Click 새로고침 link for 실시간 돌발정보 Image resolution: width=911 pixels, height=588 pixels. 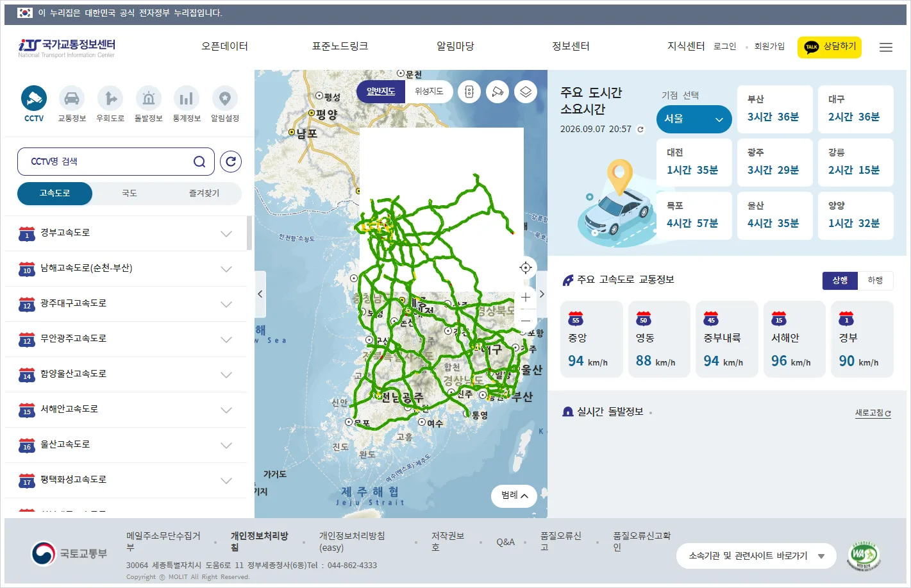pos(873,413)
